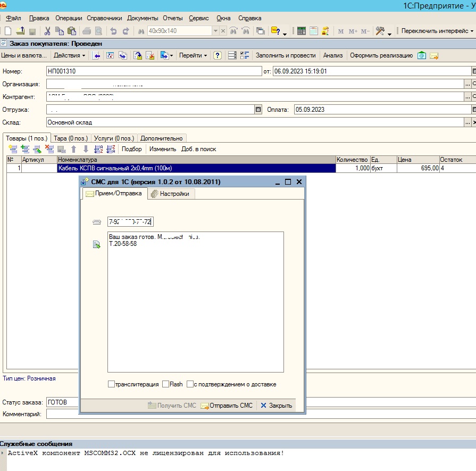Click the envelope icon in the document toolbar
The width and height of the screenshot is (476, 471).
434,55
